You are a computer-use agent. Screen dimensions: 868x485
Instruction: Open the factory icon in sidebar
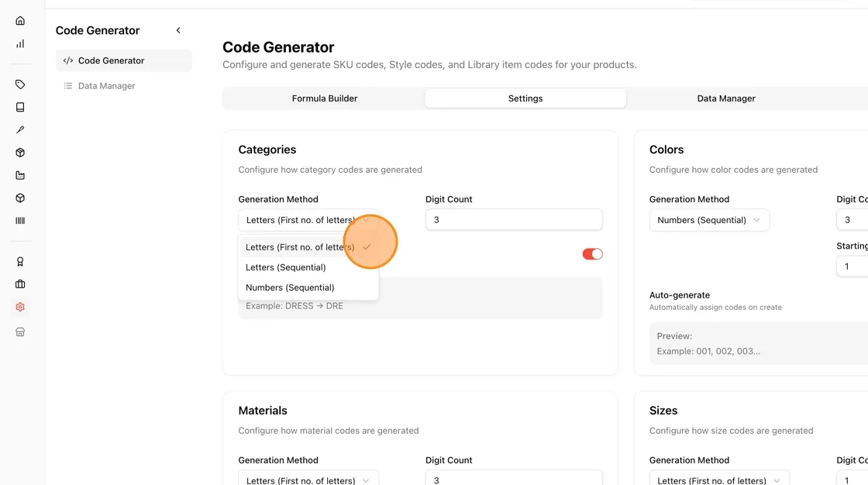[20, 175]
